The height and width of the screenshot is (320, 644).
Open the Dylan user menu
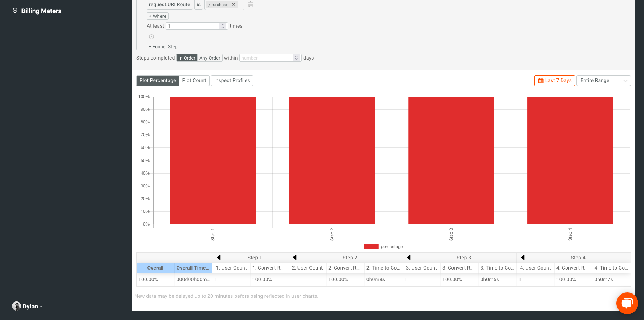27,306
